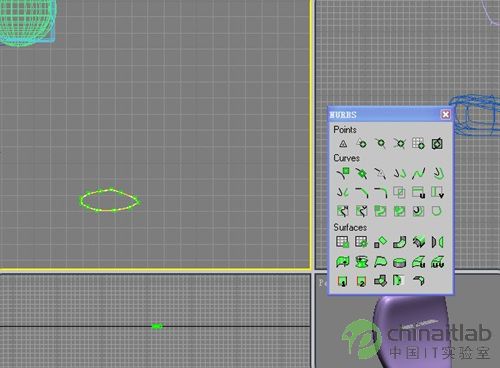Select the Create U Iso Curve tool
The height and width of the screenshot is (368, 500).
[x=418, y=192]
